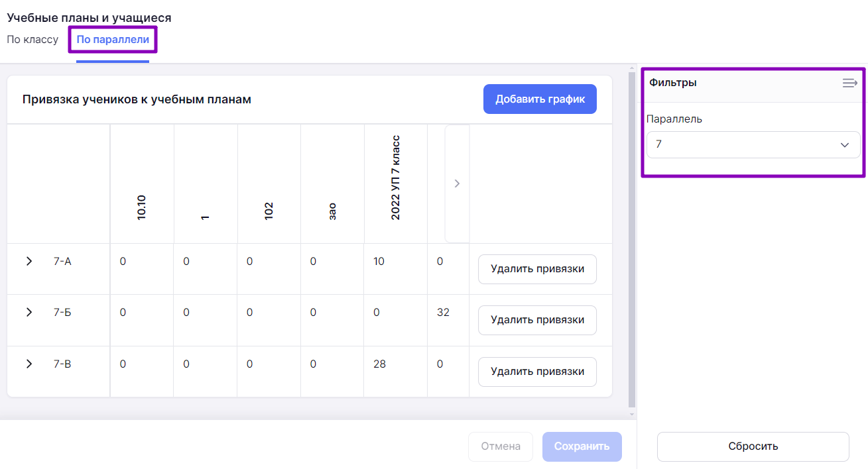Click the Сохранить button
The image size is (868, 469).
[582, 446]
